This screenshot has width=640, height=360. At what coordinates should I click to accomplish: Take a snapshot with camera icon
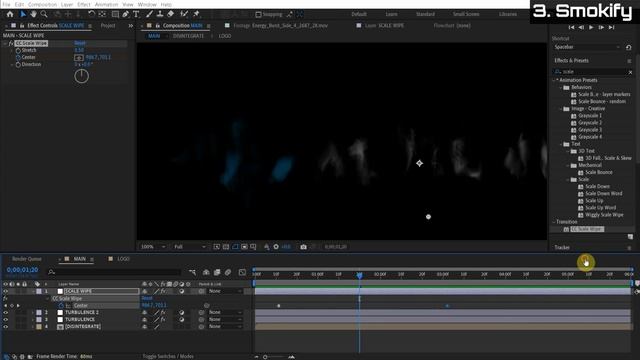[303, 247]
